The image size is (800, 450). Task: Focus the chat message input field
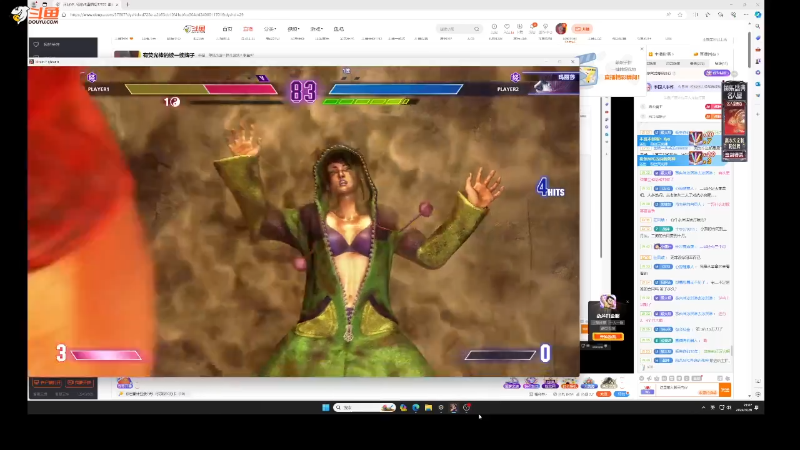pyautogui.click(x=687, y=389)
